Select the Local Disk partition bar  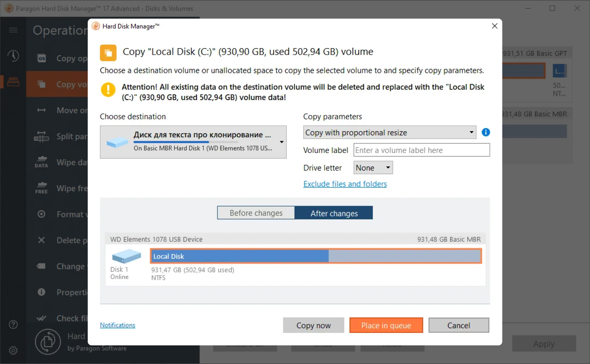click(x=316, y=256)
